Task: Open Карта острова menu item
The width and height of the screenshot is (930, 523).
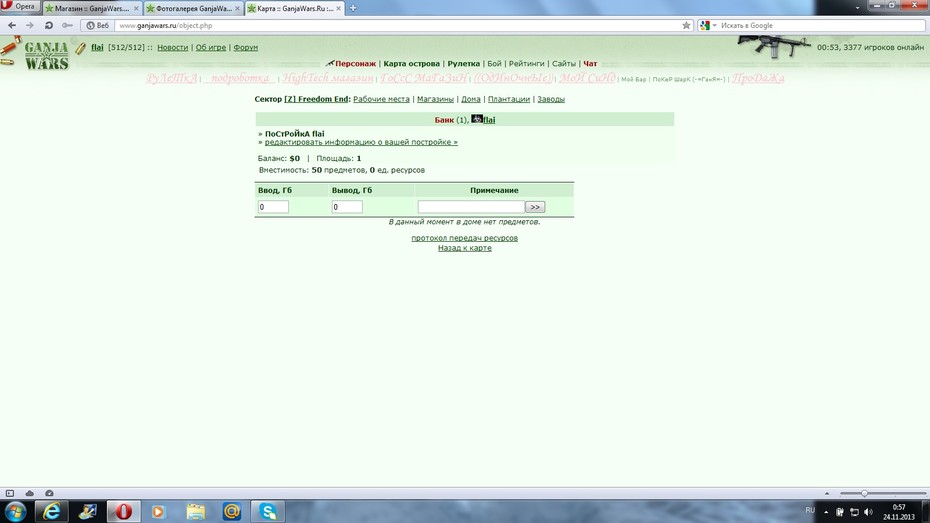Action: pyautogui.click(x=412, y=63)
